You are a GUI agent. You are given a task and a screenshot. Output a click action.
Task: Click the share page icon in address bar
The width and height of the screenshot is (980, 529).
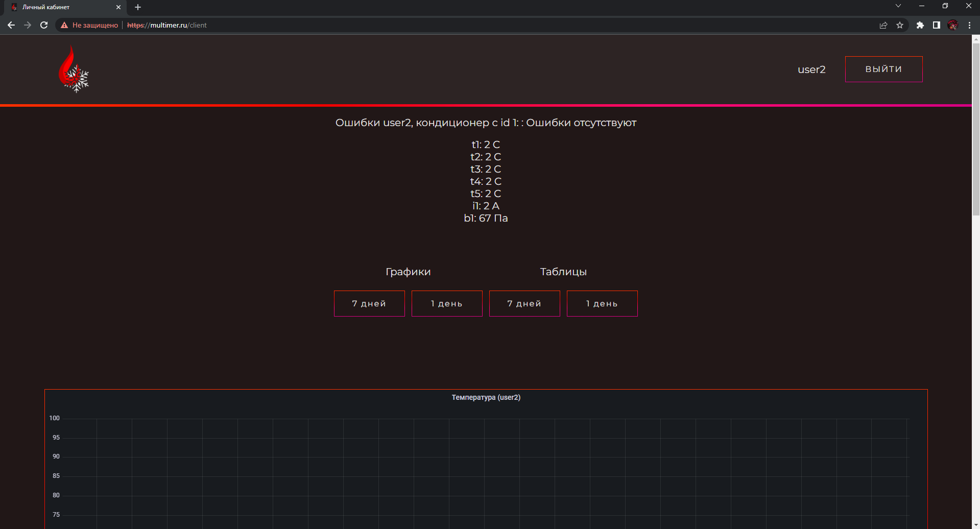pos(883,25)
